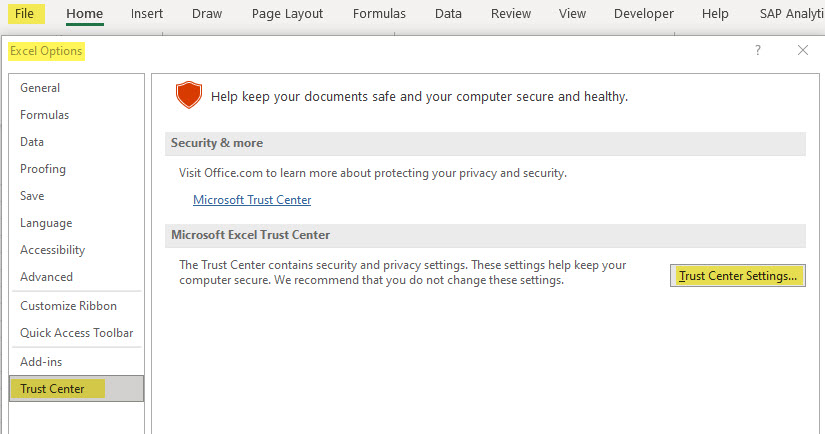825x434 pixels.
Task: Open the Data ribbon tab
Action: tap(448, 14)
